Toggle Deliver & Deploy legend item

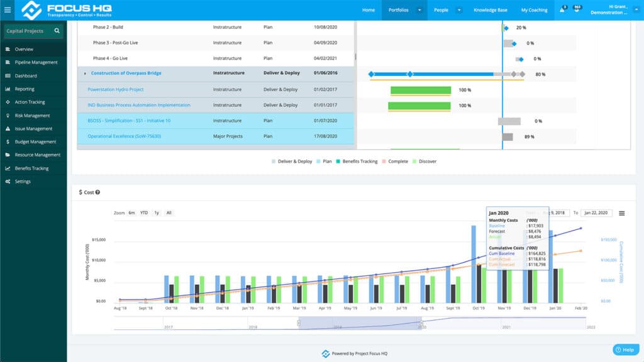[292, 162]
